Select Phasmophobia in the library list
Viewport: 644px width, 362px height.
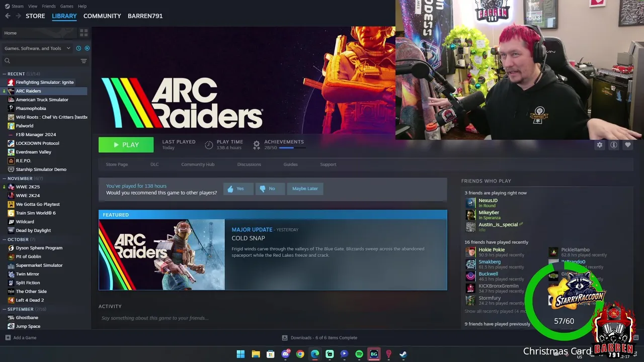click(31, 109)
